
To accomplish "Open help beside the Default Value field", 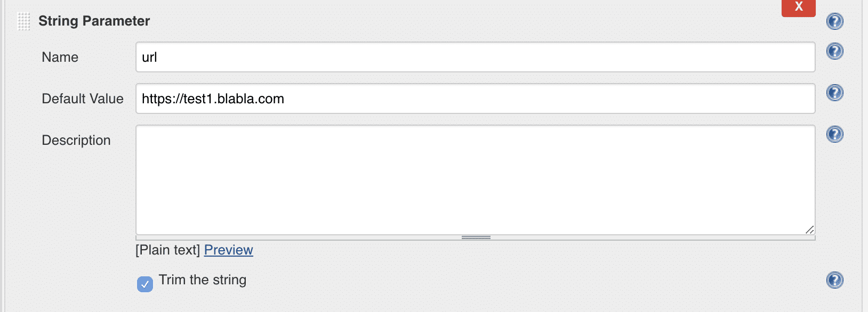I will pyautogui.click(x=835, y=92).
